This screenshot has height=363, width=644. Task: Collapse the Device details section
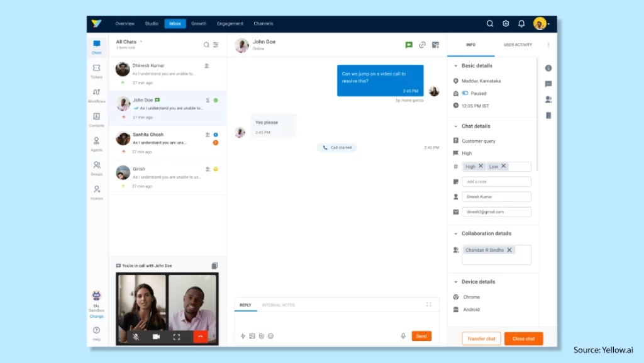point(455,282)
